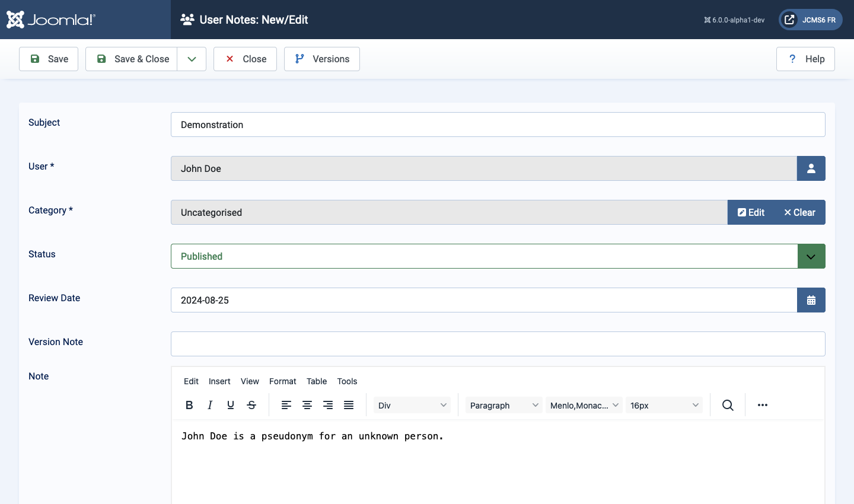Click the Save button

coord(49,59)
